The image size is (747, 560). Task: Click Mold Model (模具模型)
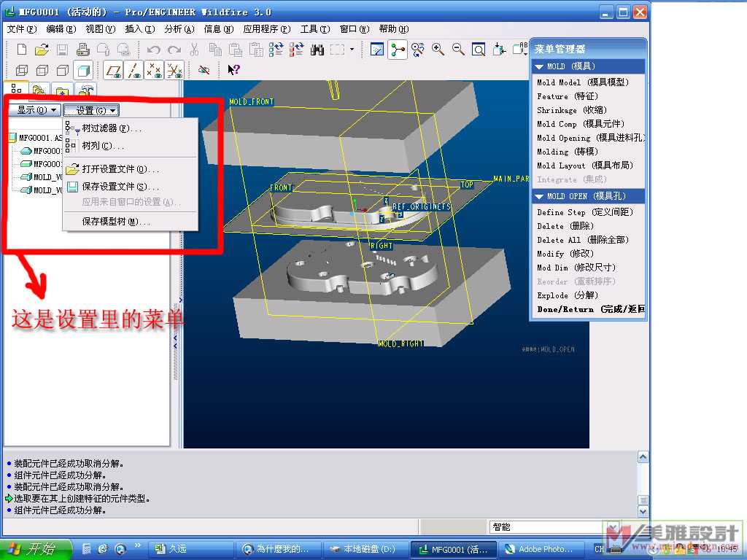tap(583, 82)
